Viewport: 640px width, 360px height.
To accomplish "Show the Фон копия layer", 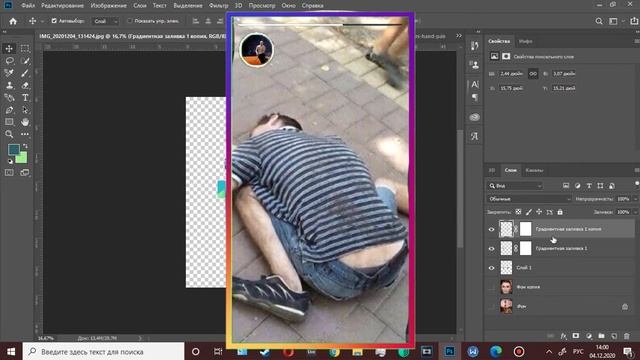I will [491, 287].
